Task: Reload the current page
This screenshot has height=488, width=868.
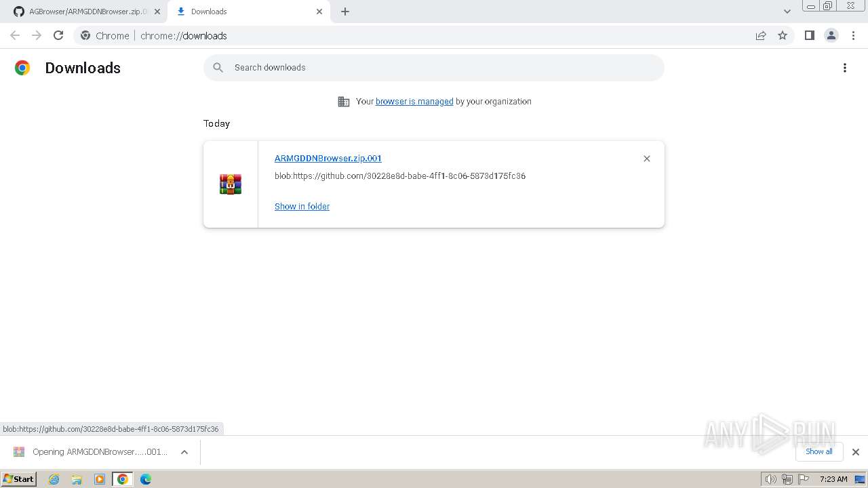Action: pyautogui.click(x=58, y=35)
